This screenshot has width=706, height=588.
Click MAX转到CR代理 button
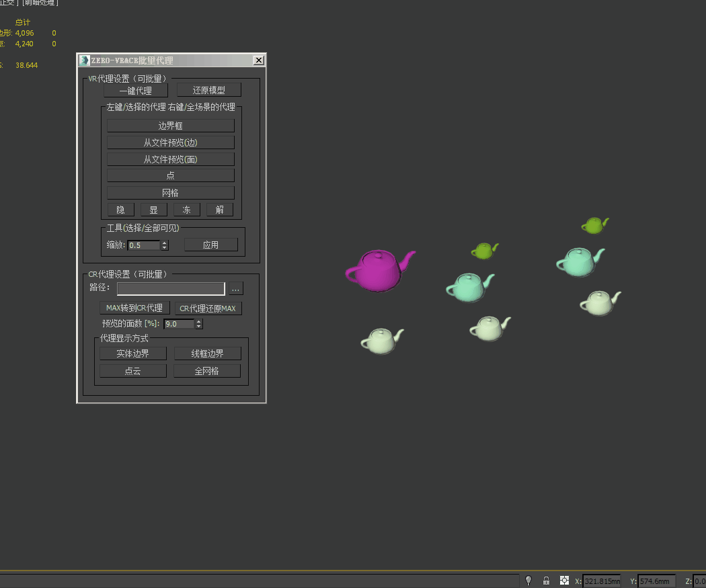click(134, 308)
